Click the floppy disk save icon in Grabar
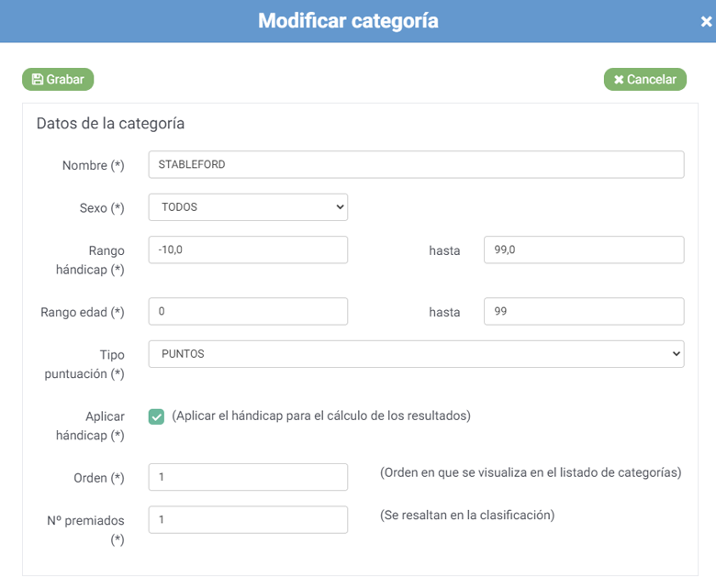716x588 pixels. [x=38, y=80]
